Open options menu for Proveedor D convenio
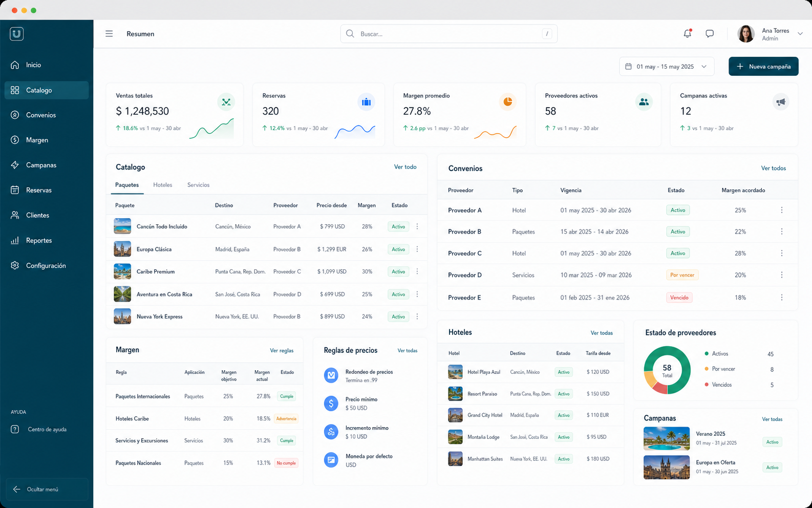This screenshot has height=508, width=812. [782, 275]
